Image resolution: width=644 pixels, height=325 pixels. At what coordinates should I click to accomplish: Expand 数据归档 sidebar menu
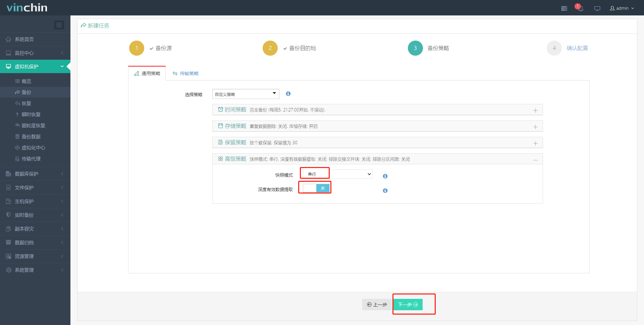click(35, 242)
